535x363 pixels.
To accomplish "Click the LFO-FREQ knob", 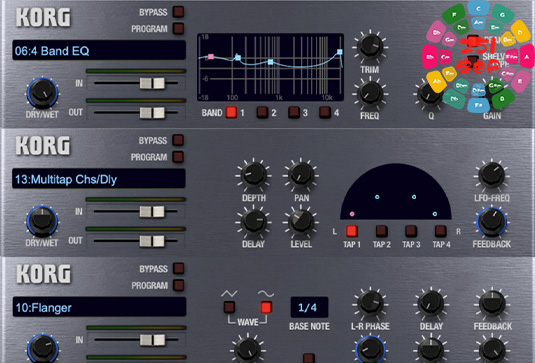I will click(492, 175).
